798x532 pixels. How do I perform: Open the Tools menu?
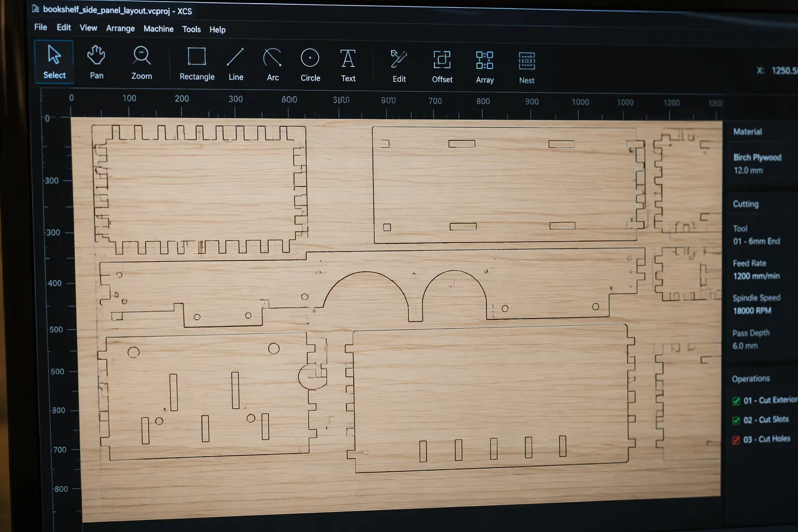click(191, 30)
